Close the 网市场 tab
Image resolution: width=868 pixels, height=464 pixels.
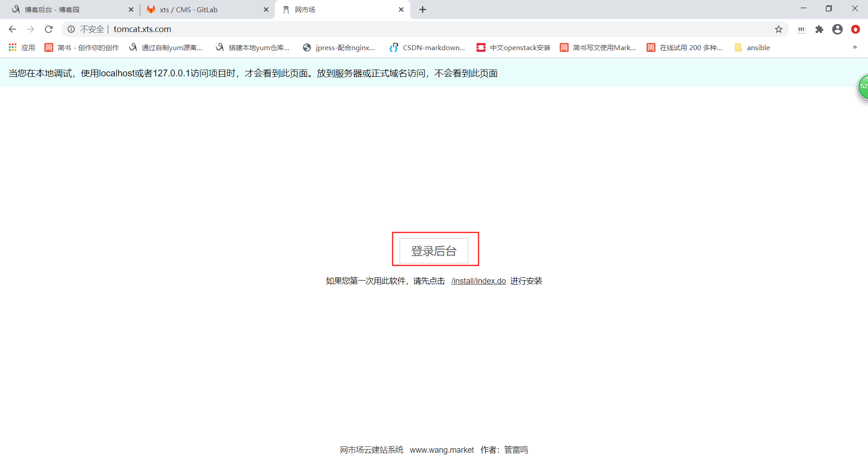[x=401, y=9]
